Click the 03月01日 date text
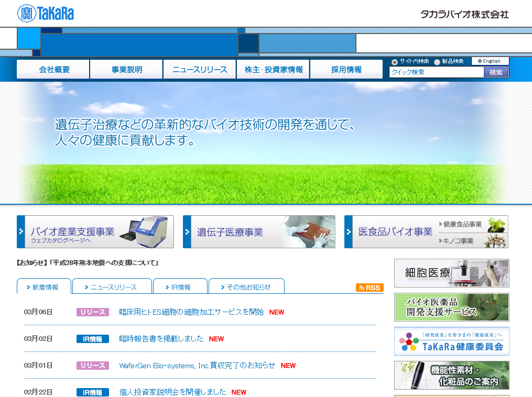Image resolution: width=532 pixels, height=397 pixels. pos(38,366)
